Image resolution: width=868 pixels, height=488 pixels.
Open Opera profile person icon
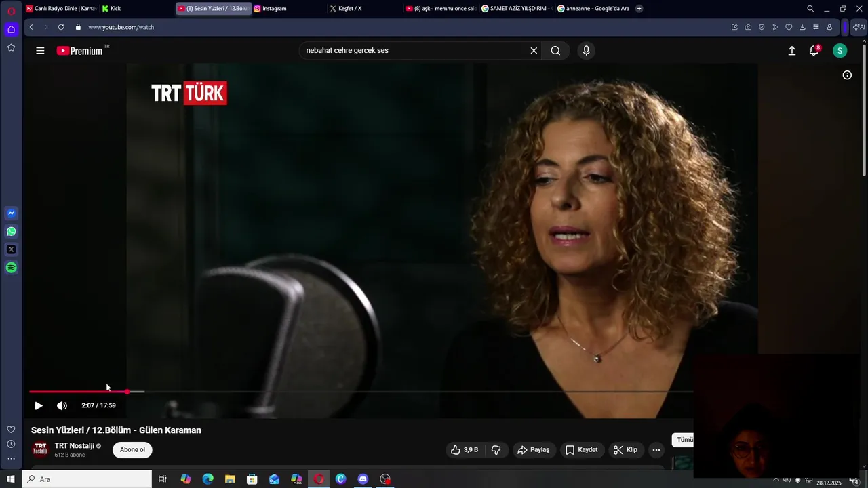pos(829,27)
